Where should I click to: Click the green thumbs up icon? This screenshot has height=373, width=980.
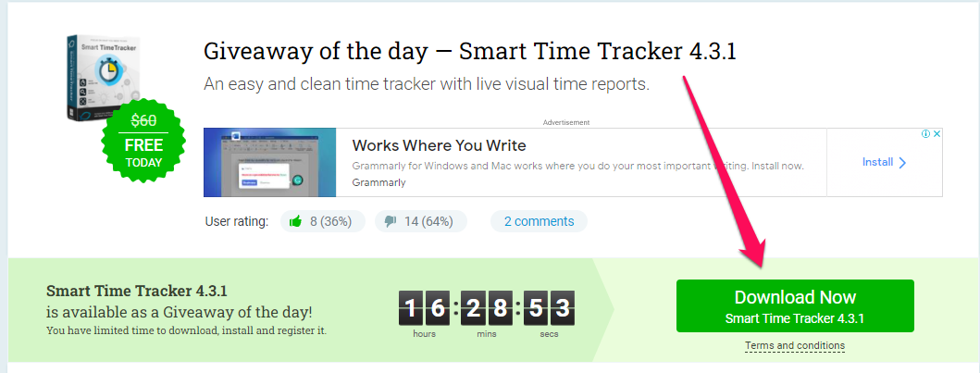coord(295,221)
